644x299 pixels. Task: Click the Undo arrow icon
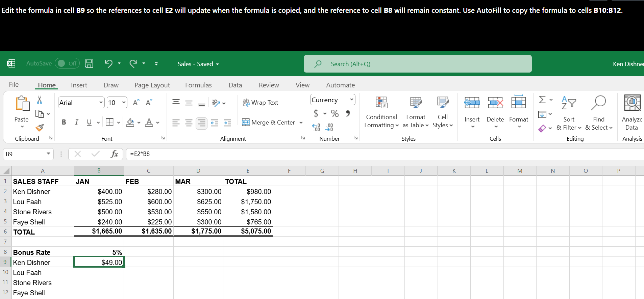click(108, 63)
